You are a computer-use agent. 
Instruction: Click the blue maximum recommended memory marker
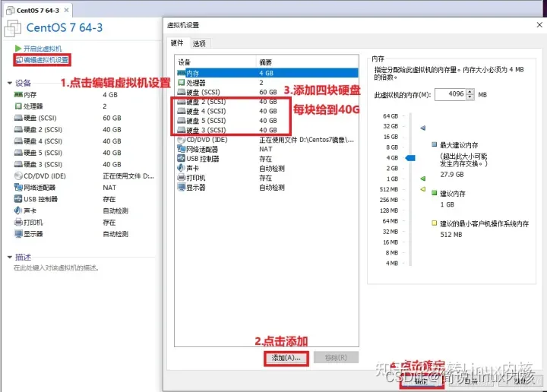(423, 128)
